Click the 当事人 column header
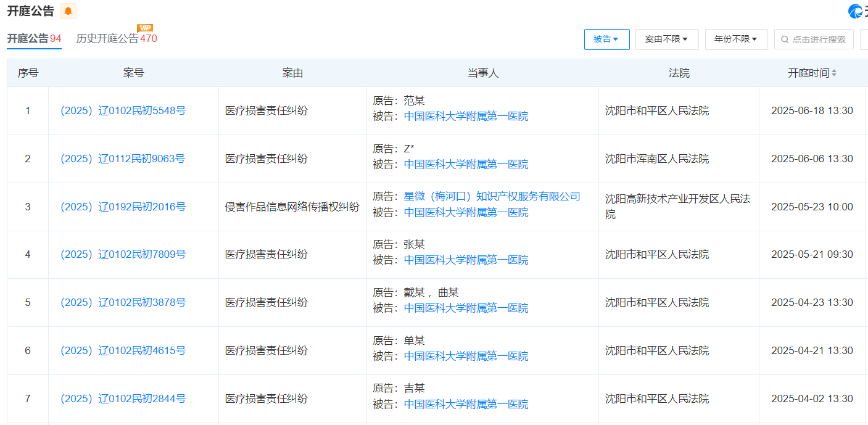The image size is (868, 425). pos(482,73)
